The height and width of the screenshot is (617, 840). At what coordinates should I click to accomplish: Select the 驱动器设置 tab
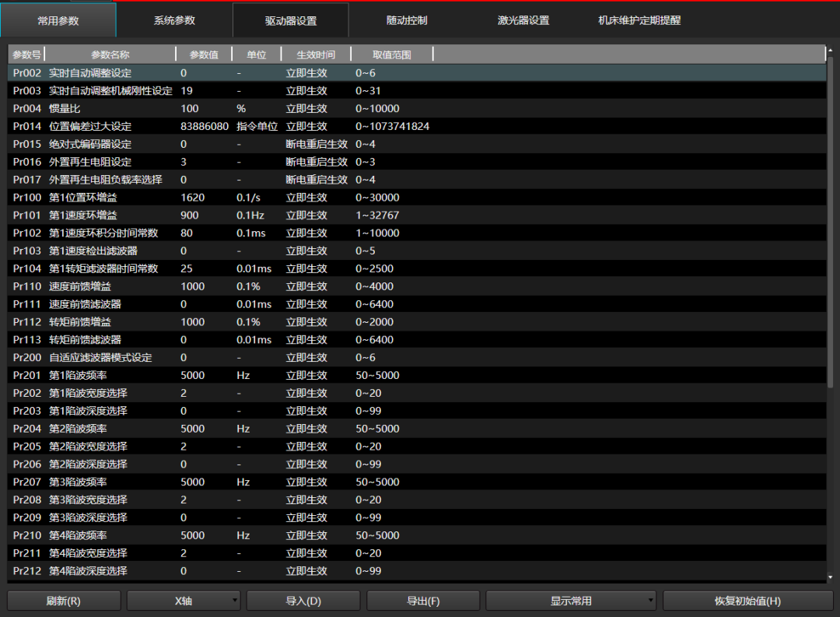[x=291, y=20]
